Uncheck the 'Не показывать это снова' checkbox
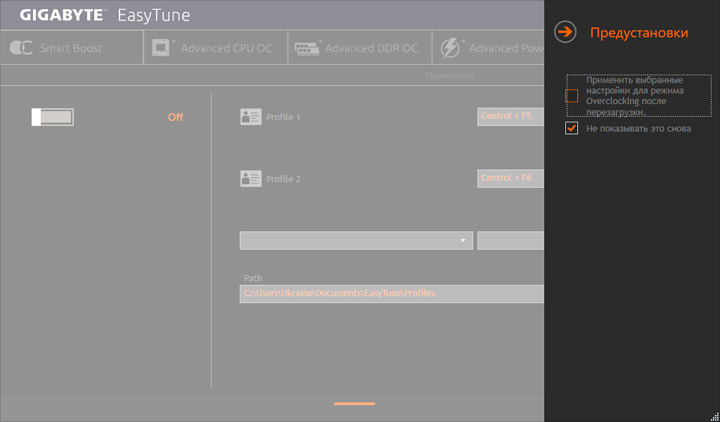Screen dimensions: 720x422 coord(571,129)
